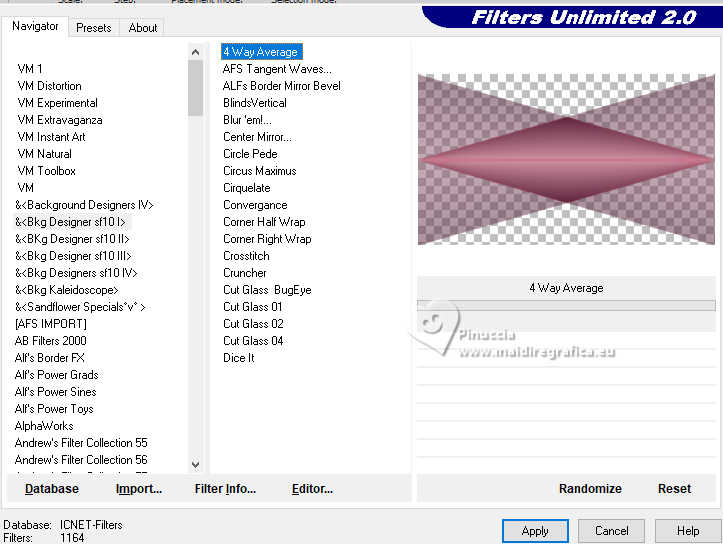Select &<Sandflower Specials°v°> category
This screenshot has height=544, width=723.
[80, 307]
